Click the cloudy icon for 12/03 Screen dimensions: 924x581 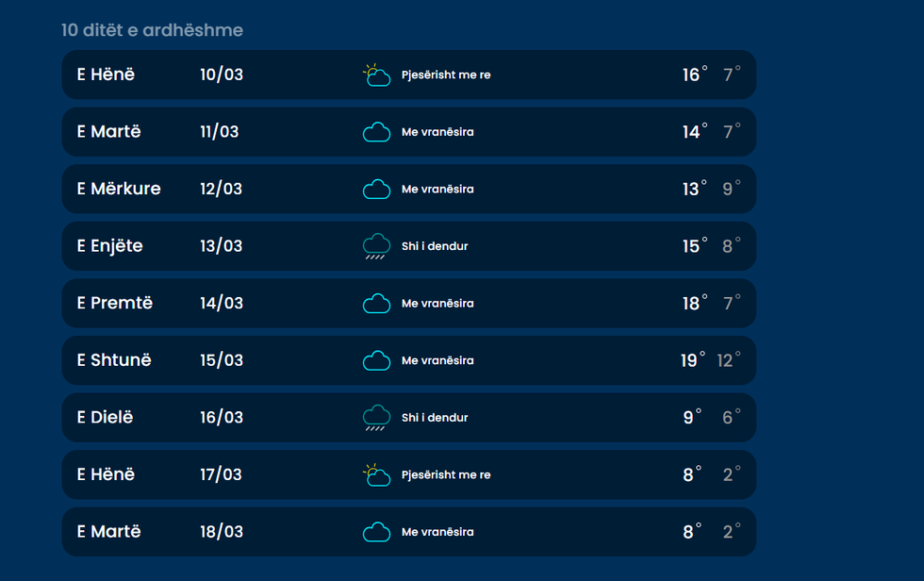(x=376, y=190)
